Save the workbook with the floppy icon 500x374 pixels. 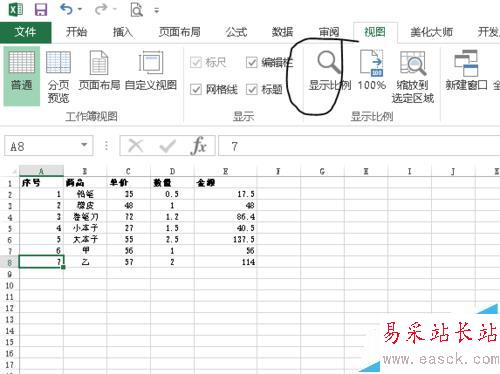tap(41, 9)
